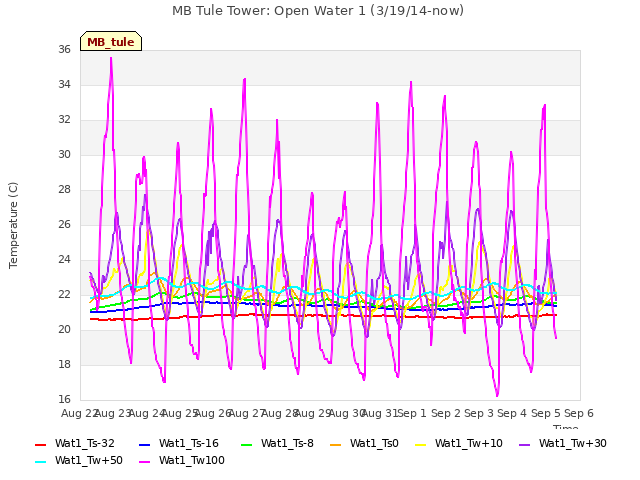Click the 26 y-axis tick label

coord(64,224)
